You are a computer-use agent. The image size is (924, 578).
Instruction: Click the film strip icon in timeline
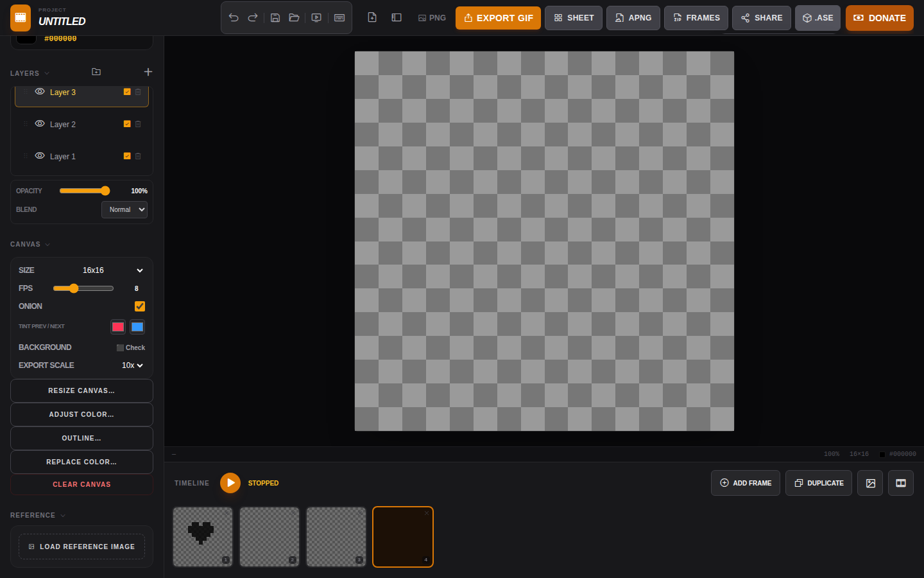(x=901, y=483)
